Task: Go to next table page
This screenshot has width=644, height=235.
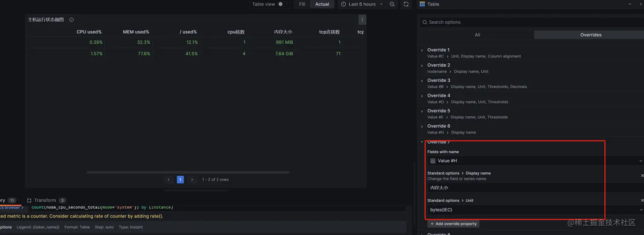Action: click(x=192, y=180)
